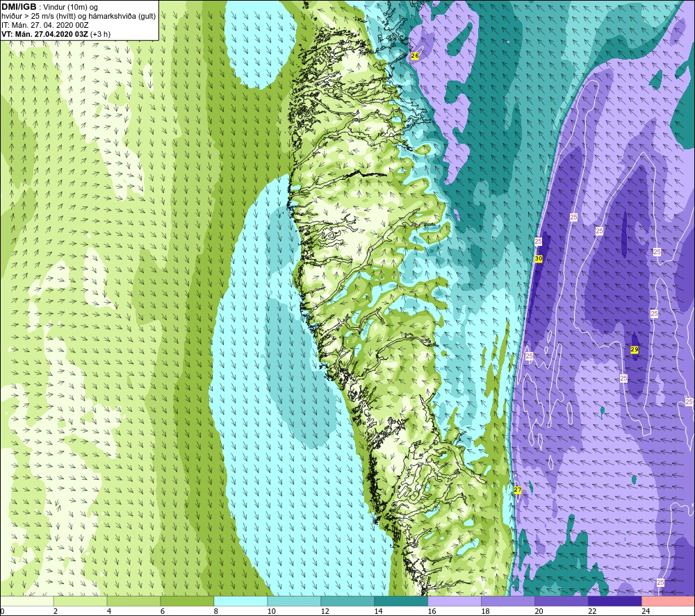695x616 pixels.
Task: Click the legend tick label "12"
Action: [325, 611]
